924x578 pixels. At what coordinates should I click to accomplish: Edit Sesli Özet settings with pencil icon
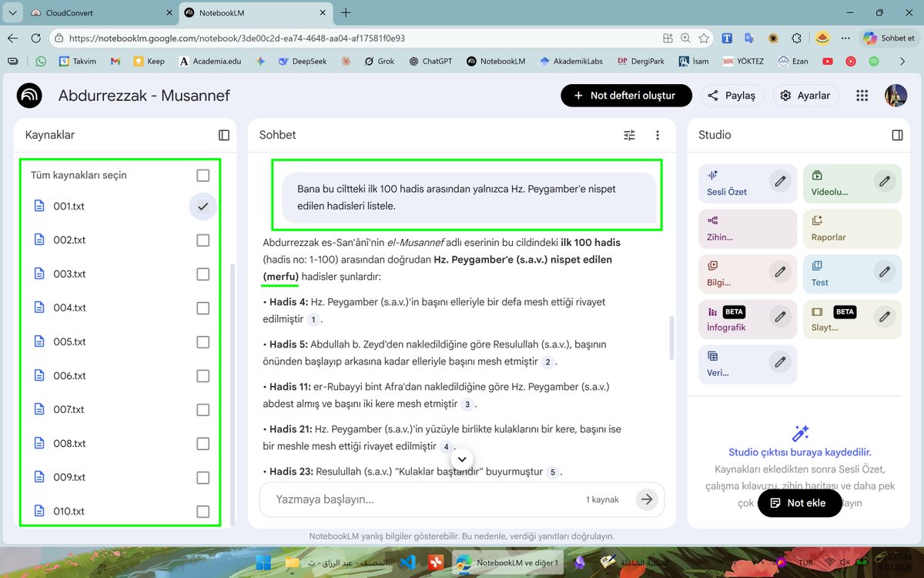click(780, 182)
